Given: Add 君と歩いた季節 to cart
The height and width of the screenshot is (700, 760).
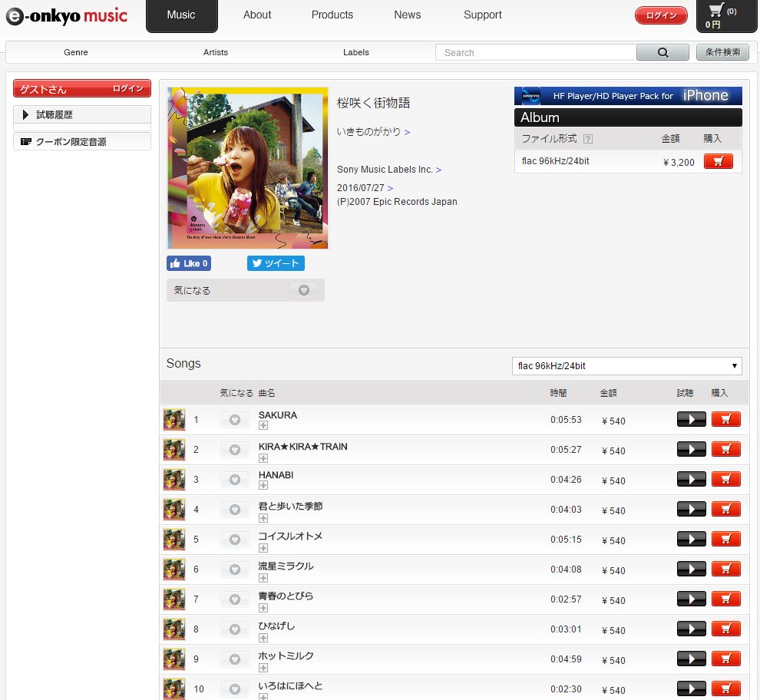Looking at the screenshot, I should tap(726, 510).
